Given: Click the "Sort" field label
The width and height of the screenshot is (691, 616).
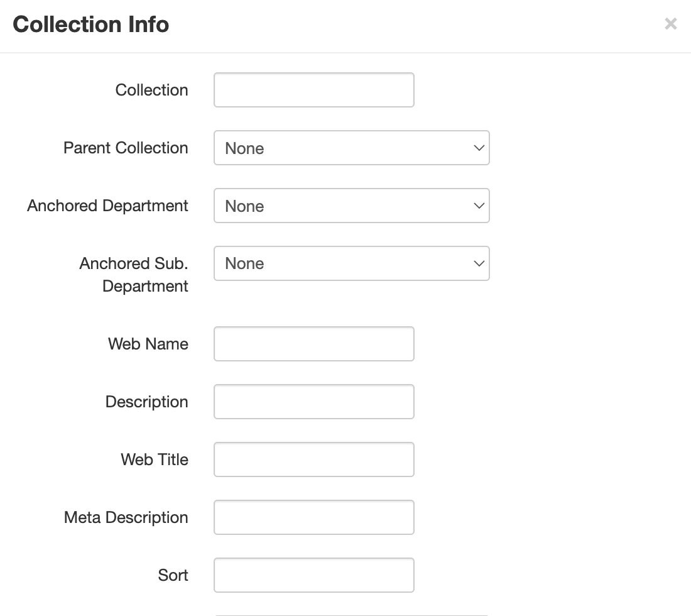Looking at the screenshot, I should click(173, 575).
